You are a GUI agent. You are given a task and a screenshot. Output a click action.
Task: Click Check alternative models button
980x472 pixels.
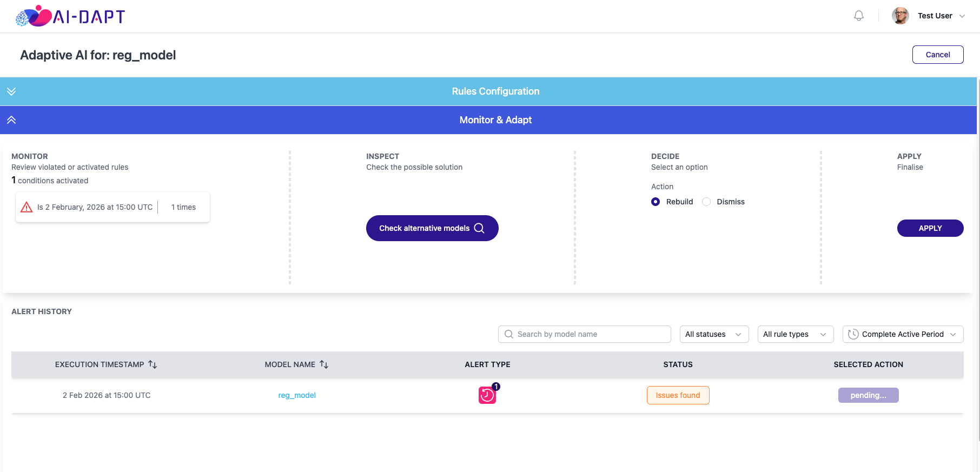pyautogui.click(x=432, y=228)
